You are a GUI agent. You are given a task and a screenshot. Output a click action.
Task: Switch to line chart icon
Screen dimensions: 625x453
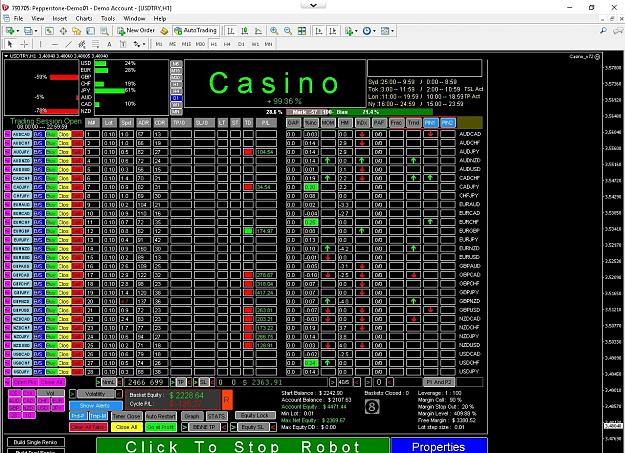coord(258,31)
